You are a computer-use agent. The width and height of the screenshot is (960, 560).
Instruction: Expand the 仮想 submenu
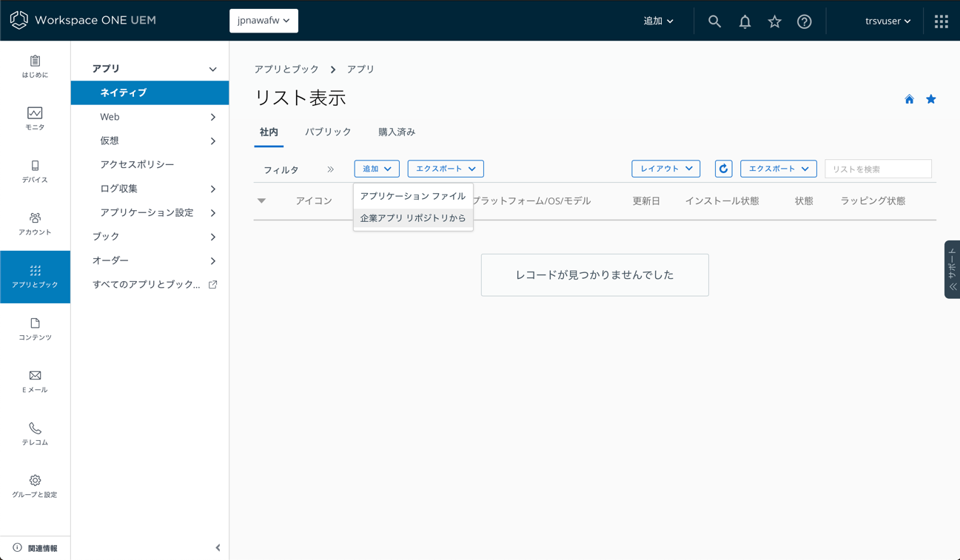pos(213,141)
